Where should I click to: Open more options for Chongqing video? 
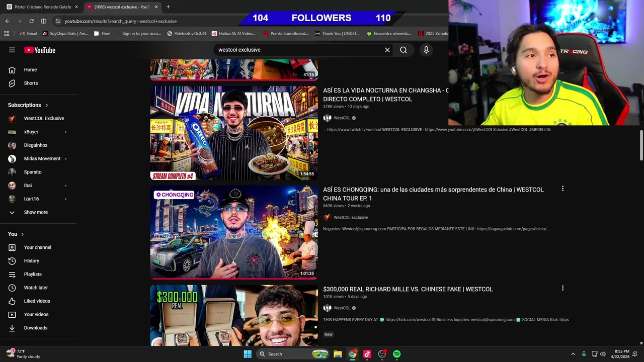[562, 189]
